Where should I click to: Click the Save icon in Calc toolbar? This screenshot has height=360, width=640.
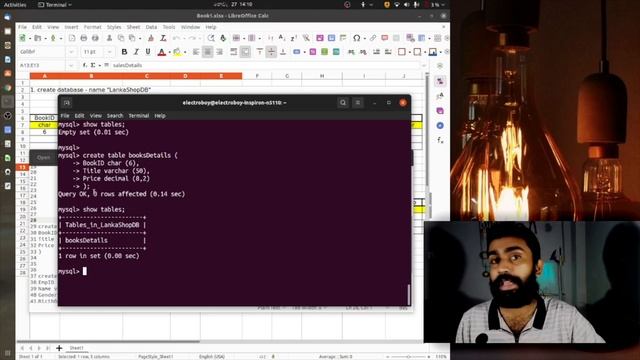coord(52,38)
